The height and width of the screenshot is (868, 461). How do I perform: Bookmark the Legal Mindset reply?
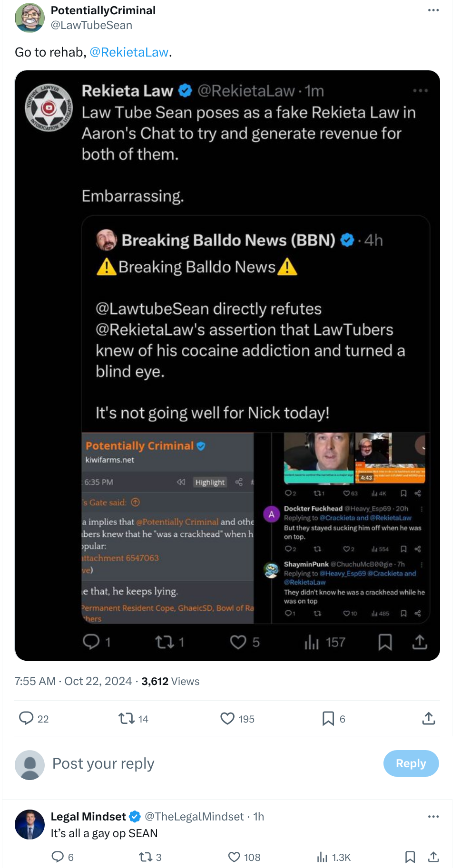pyautogui.click(x=410, y=857)
